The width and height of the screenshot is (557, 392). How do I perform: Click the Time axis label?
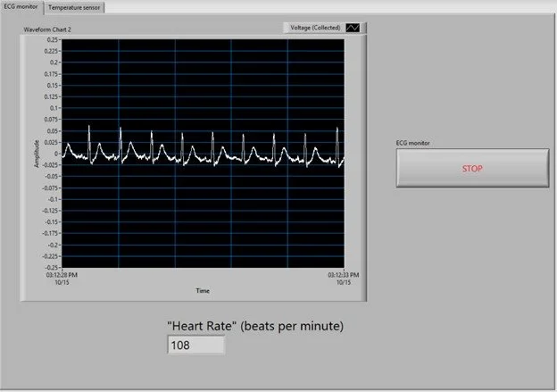point(203,291)
